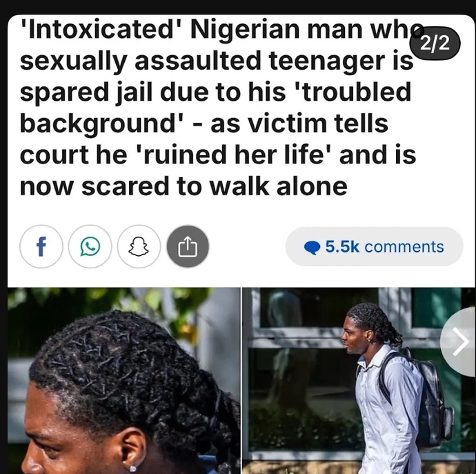This screenshot has height=474, width=476.
Task: Click the earring in the left photo
Action: pos(133,468)
